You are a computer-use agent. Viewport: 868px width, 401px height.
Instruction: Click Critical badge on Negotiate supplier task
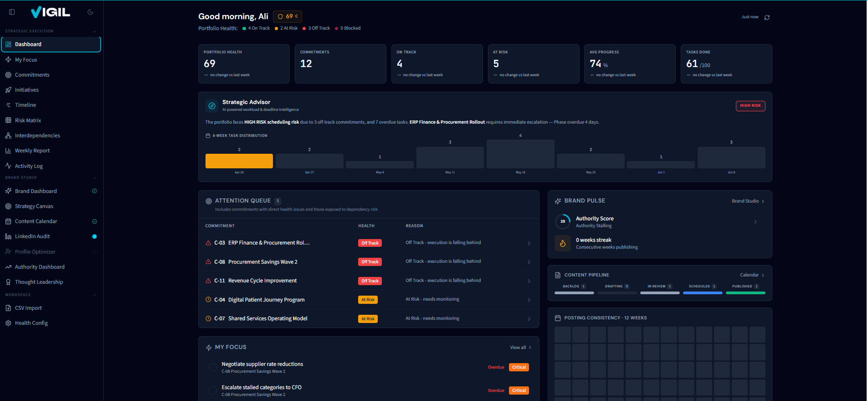click(519, 367)
